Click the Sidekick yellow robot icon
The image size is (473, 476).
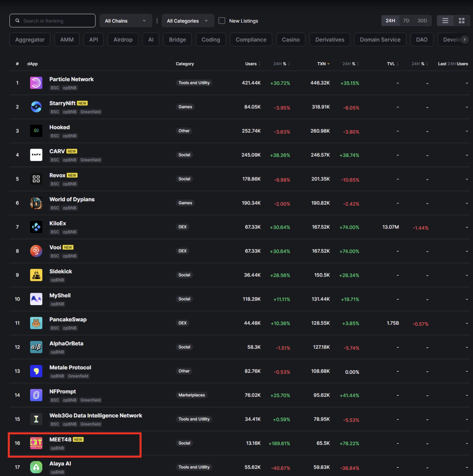36,275
